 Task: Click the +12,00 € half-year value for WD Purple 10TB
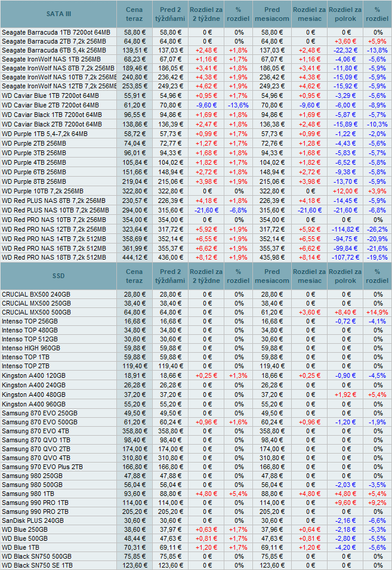[x=345, y=191]
